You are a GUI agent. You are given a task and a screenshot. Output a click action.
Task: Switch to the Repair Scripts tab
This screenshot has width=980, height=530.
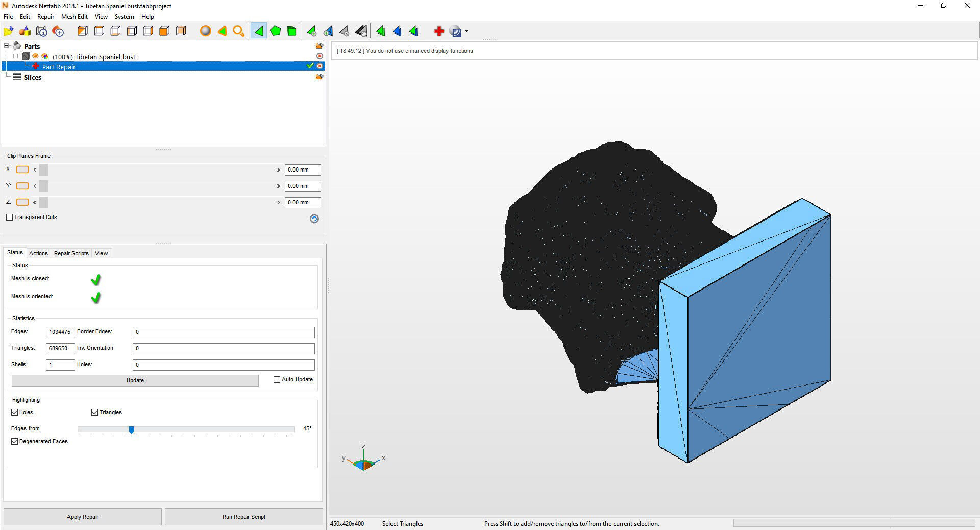click(71, 253)
